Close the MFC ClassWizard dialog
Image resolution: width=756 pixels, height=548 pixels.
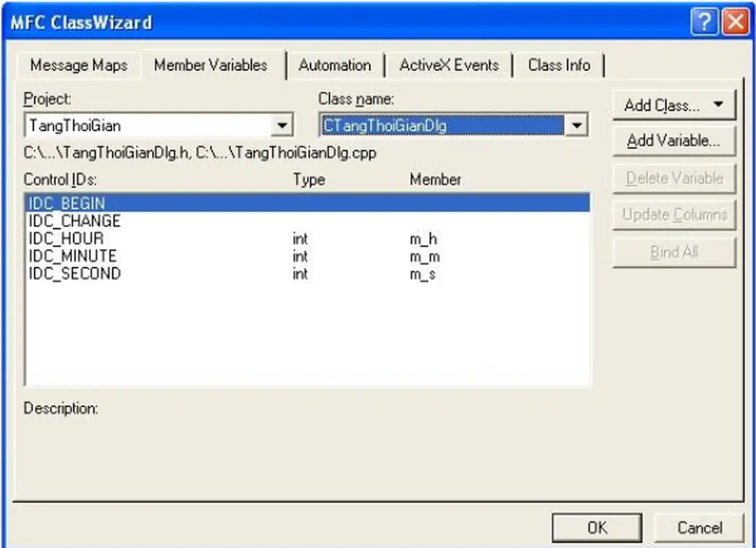(735, 22)
